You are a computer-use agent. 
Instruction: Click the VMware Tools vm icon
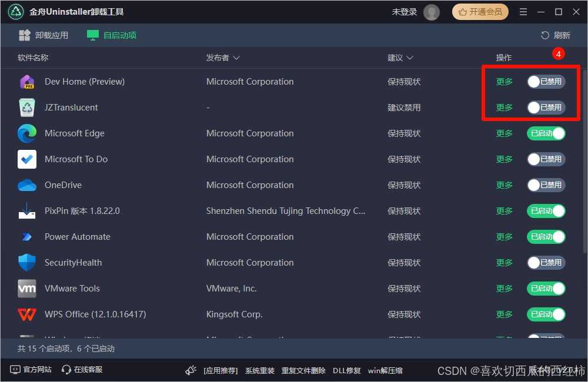tap(27, 289)
